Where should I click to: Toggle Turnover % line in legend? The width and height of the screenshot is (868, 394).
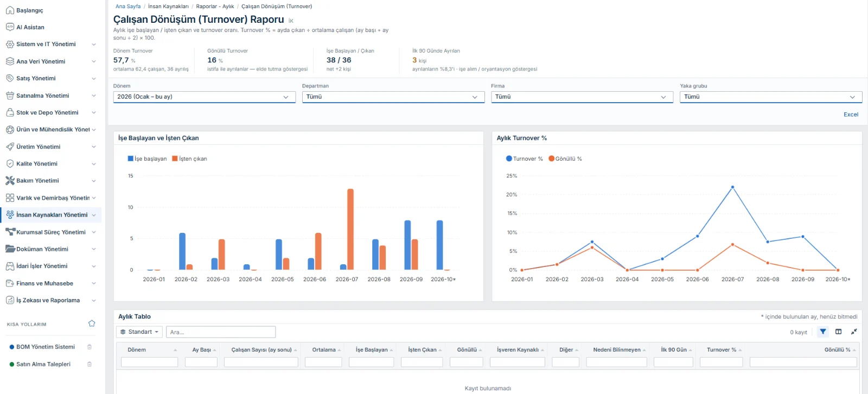coord(524,159)
